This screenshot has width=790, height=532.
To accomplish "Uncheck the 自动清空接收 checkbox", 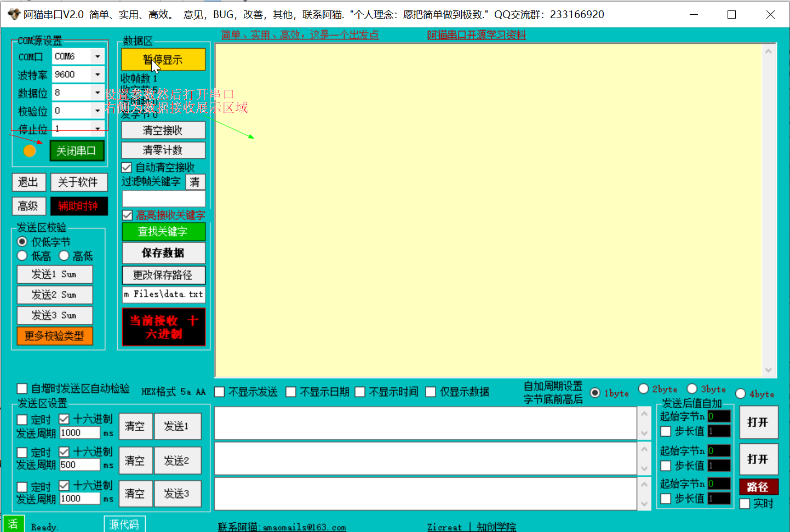I will tap(127, 167).
